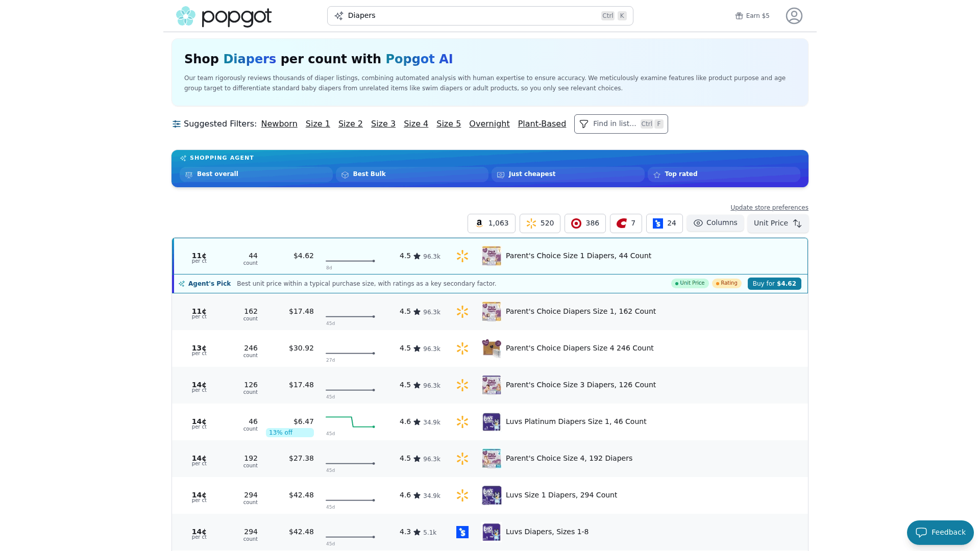Click the popgot logo
980x551 pixels.
pyautogui.click(x=224, y=16)
